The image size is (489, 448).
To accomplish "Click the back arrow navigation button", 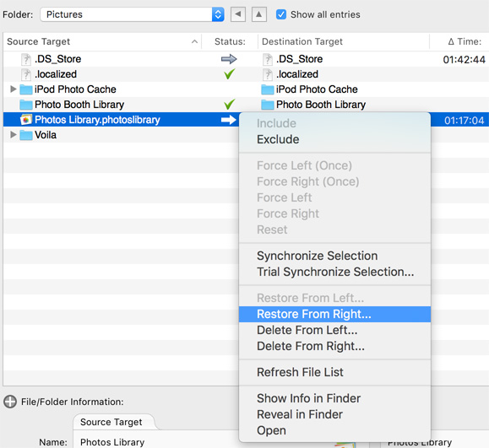I will (x=238, y=14).
